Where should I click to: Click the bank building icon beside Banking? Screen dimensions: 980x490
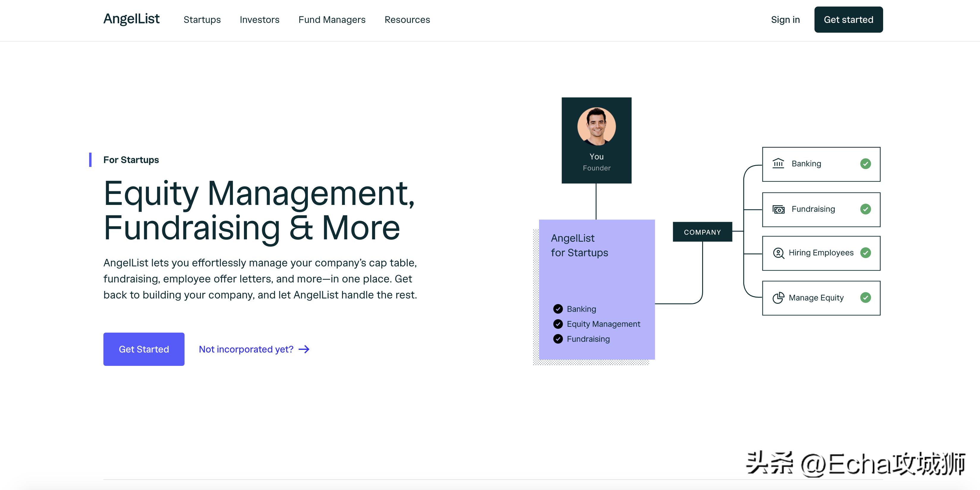pyautogui.click(x=778, y=163)
